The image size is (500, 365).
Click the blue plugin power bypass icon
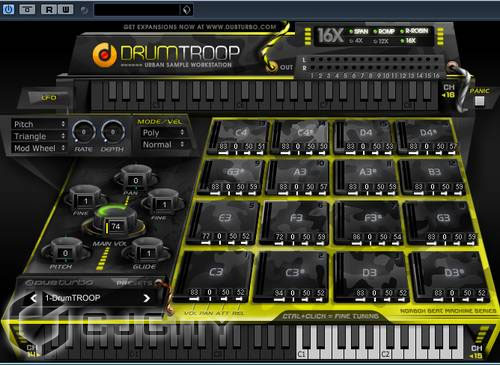pos(8,9)
